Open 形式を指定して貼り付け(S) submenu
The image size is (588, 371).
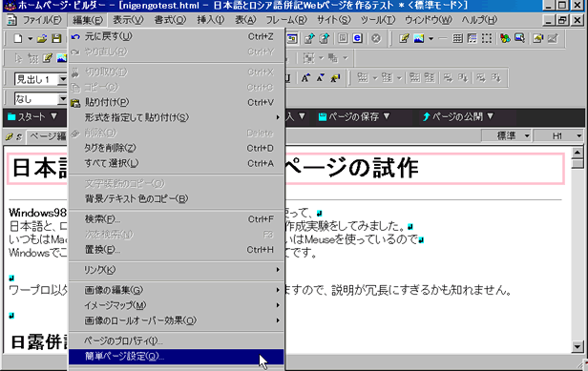177,117
